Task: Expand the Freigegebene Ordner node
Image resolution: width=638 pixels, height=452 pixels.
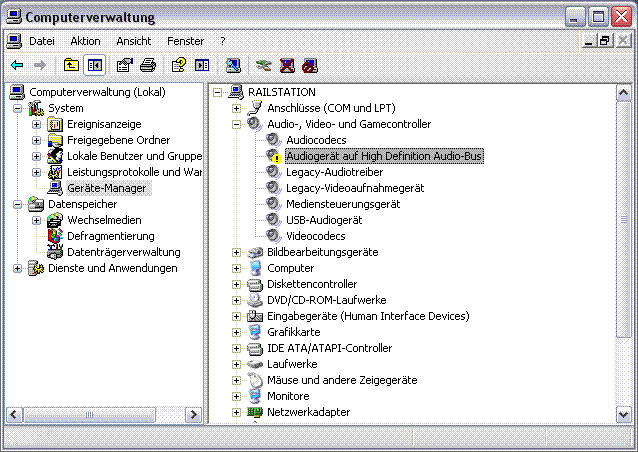Action: 37,140
